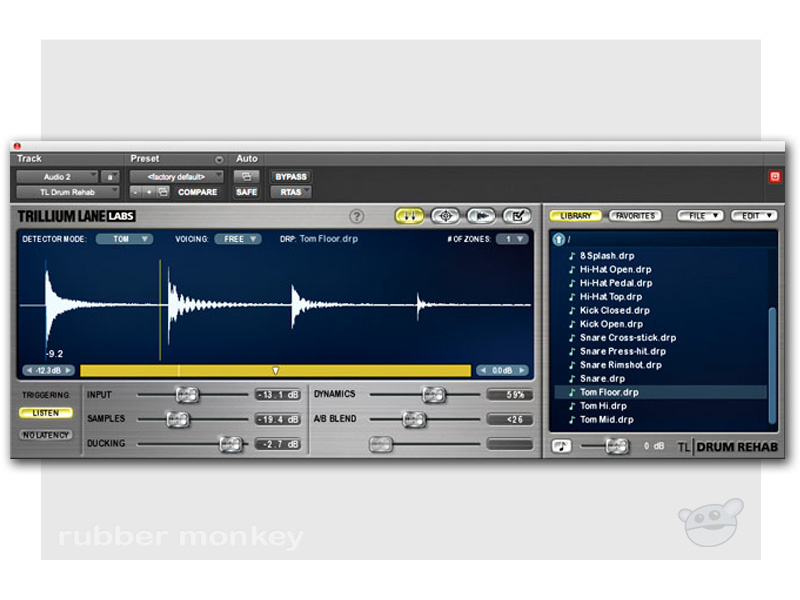The image size is (800, 600).
Task: Click the note icon beside Tom Mid.drp
Action: (x=572, y=419)
